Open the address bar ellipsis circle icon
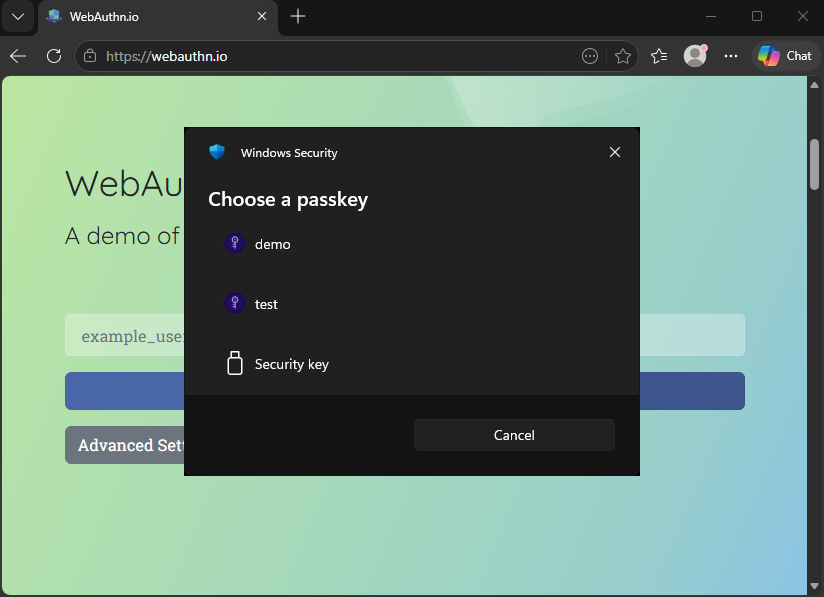This screenshot has height=597, width=824. coord(590,56)
